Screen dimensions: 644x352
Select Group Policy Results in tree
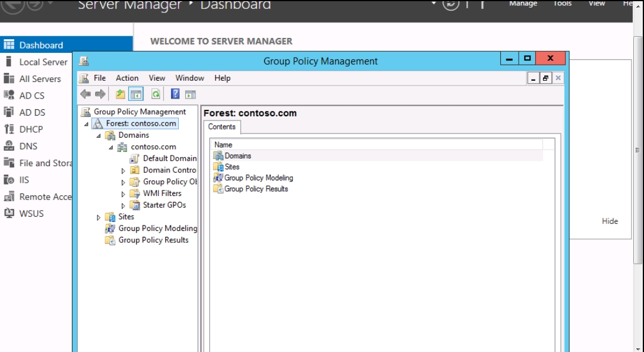[x=153, y=240]
